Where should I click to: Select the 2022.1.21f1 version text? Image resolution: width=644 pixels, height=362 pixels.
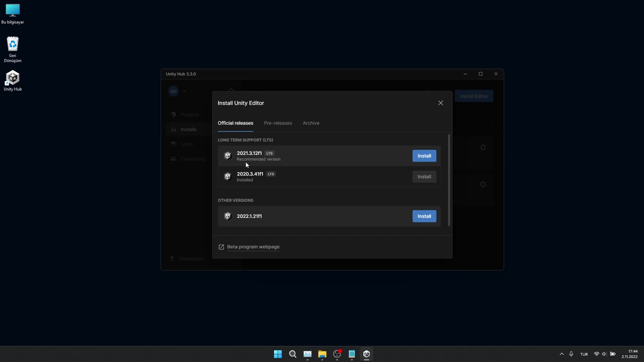[x=249, y=216]
